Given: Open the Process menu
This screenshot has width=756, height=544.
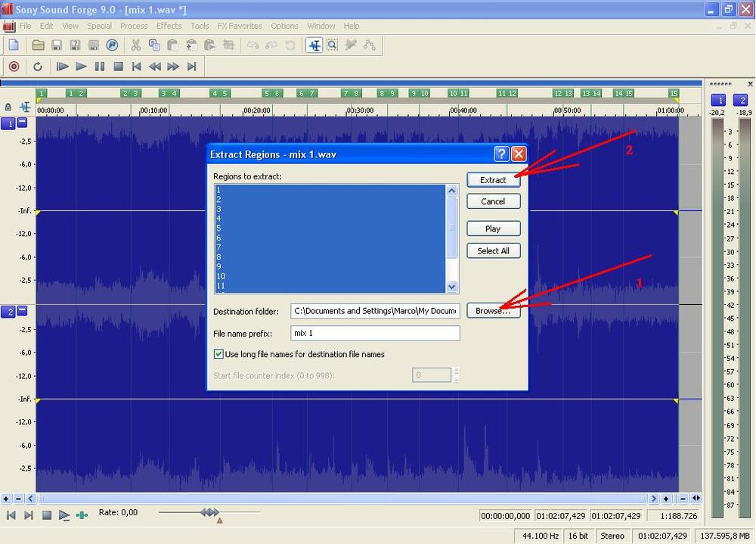Looking at the screenshot, I should [134, 26].
